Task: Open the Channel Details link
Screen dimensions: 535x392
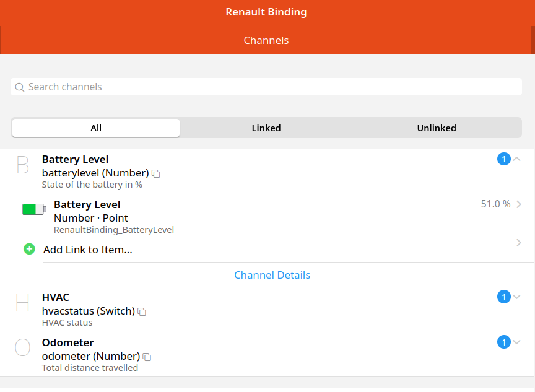Action: [272, 275]
